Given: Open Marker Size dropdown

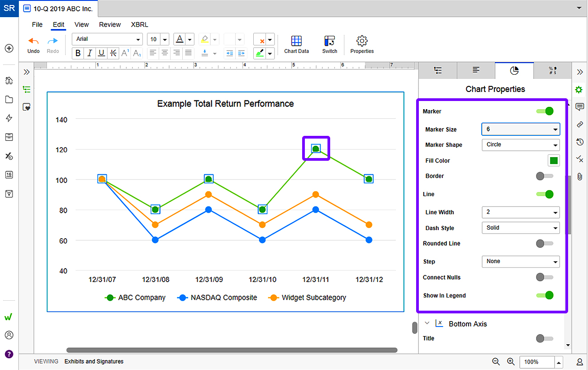Looking at the screenshot, I should coord(521,129).
